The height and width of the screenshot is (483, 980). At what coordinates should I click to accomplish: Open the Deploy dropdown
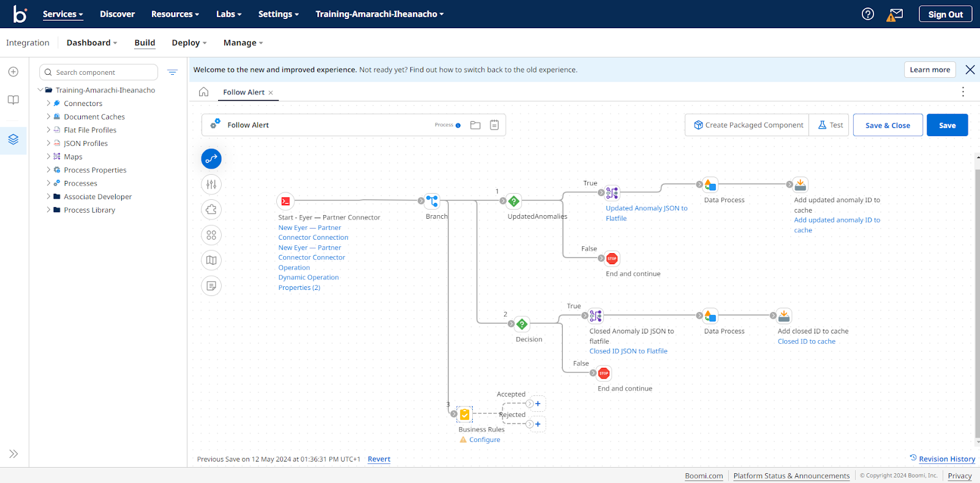[189, 43]
